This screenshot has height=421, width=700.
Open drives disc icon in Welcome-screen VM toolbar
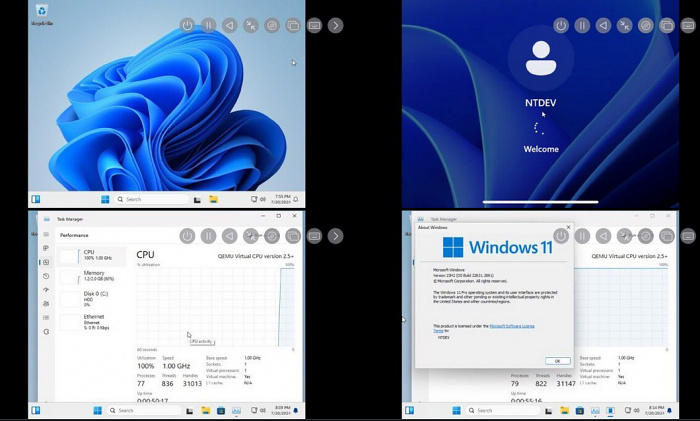click(646, 25)
